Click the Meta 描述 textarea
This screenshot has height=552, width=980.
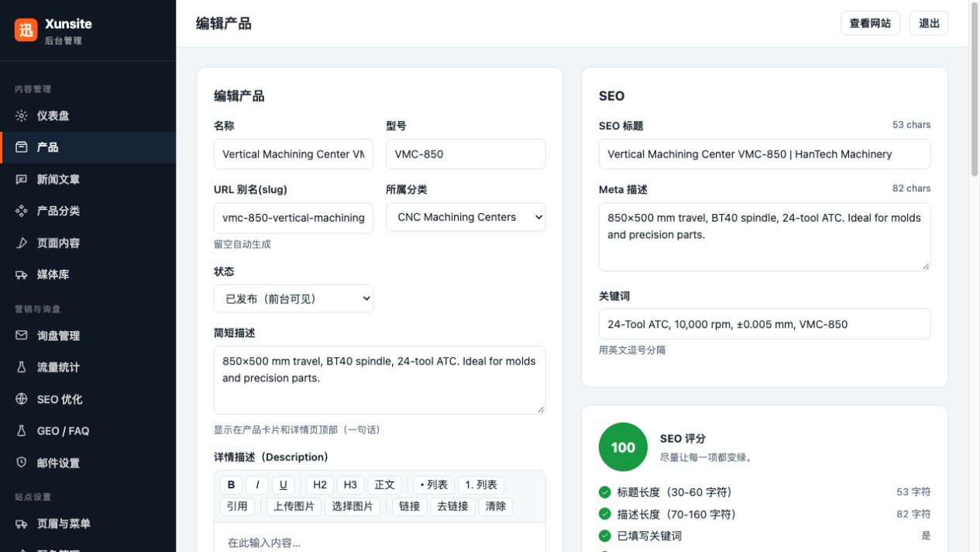pos(765,237)
